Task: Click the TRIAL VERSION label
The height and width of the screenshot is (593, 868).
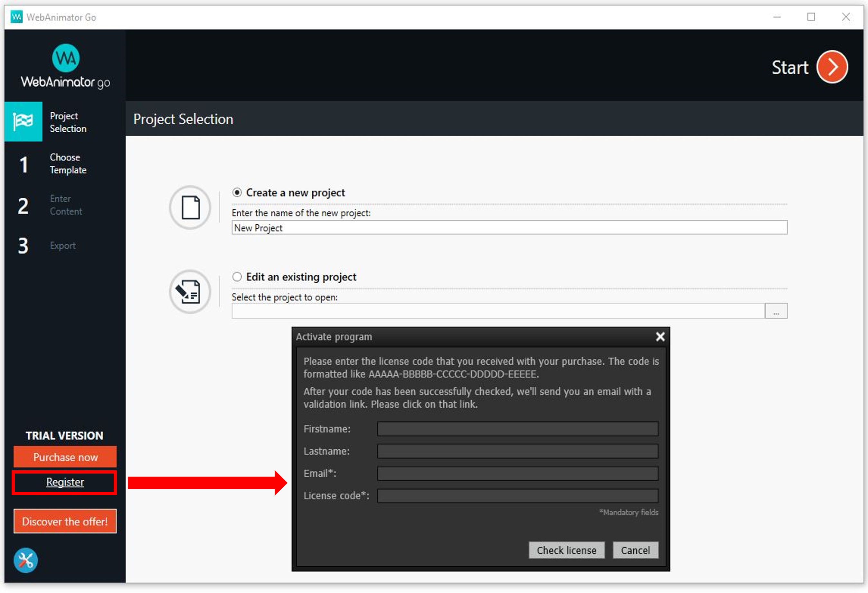Action: click(64, 436)
